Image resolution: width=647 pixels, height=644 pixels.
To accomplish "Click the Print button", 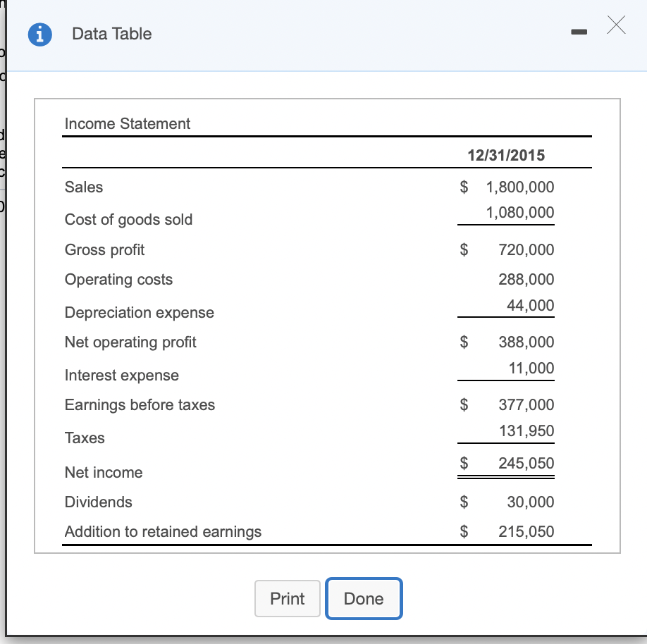I will pyautogui.click(x=287, y=598).
